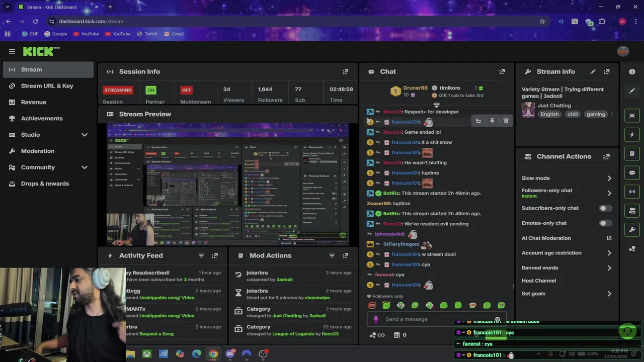
Task: Reply to francois101's highlighted chat message
Action: tap(478, 121)
